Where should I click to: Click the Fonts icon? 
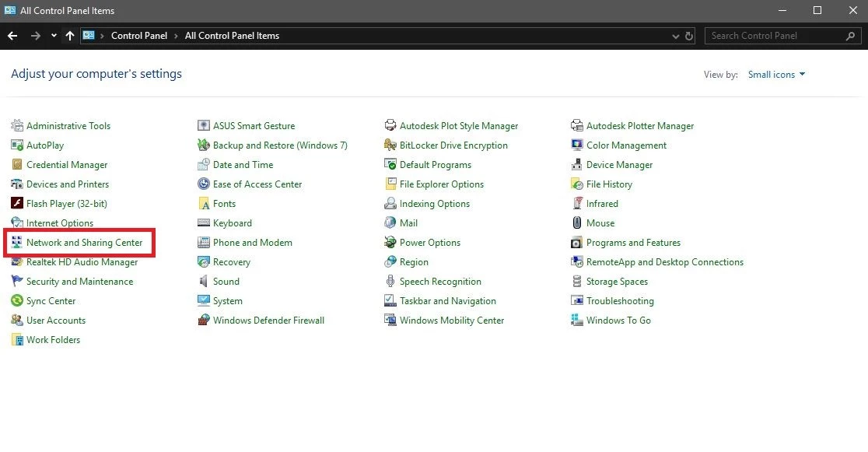coord(204,203)
